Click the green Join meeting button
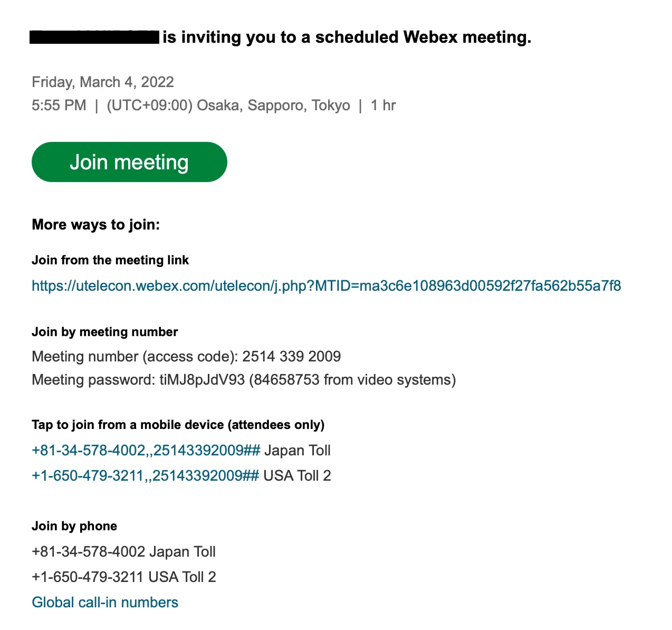Screen dimensions: 672x630 [129, 162]
